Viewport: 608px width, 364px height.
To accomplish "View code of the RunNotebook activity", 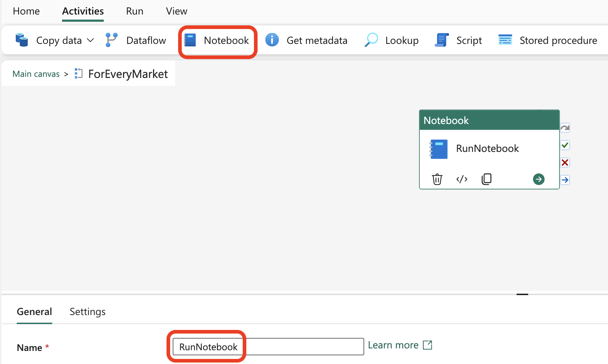I will pos(462,179).
